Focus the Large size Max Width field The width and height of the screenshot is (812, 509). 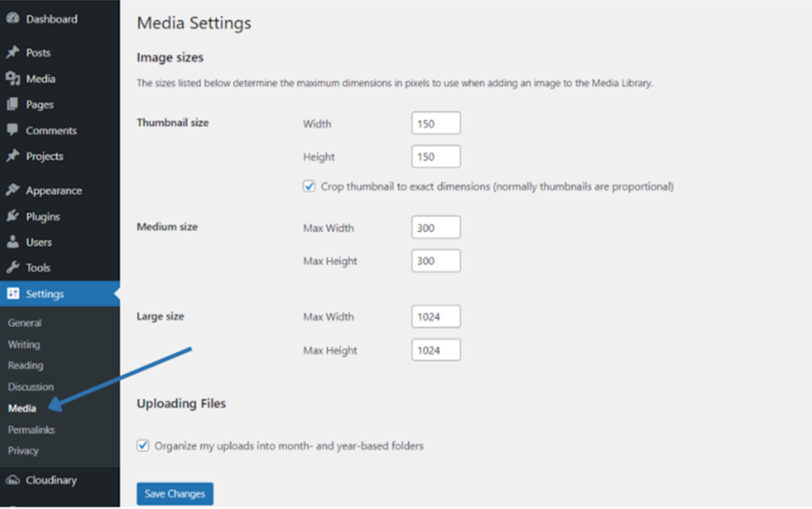[x=436, y=317]
